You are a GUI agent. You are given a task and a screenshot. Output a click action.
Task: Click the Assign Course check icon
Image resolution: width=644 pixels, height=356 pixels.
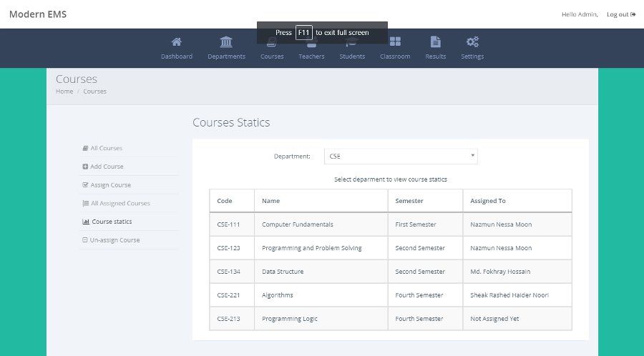(85, 185)
